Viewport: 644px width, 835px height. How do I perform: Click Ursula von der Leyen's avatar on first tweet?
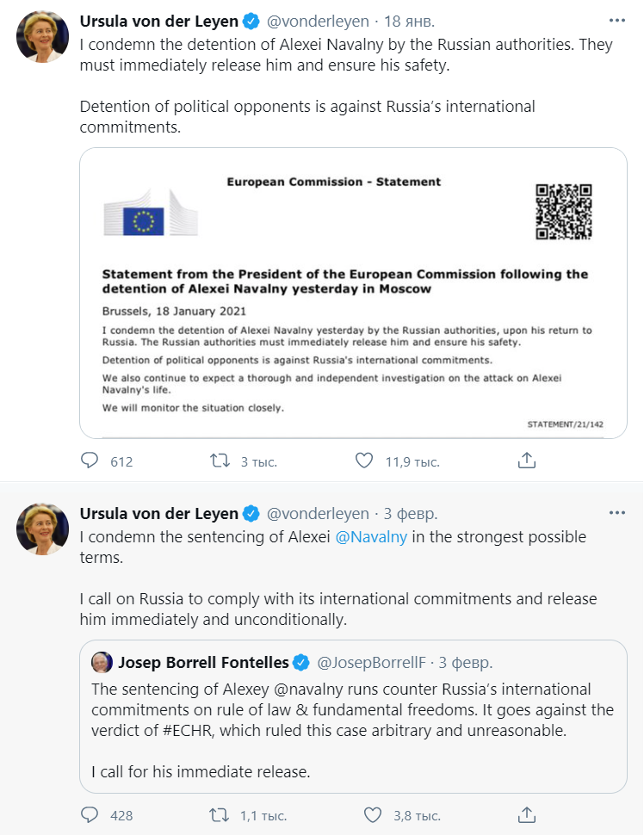click(x=43, y=37)
